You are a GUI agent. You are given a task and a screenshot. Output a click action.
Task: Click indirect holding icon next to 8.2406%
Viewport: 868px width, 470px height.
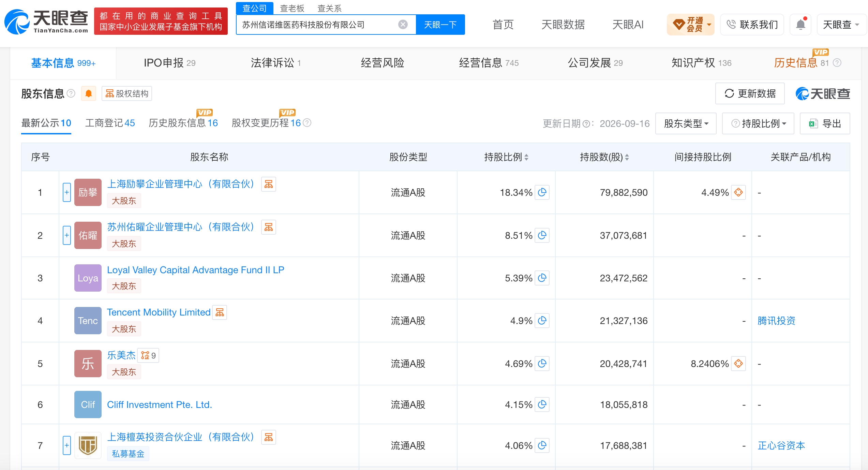pos(738,364)
